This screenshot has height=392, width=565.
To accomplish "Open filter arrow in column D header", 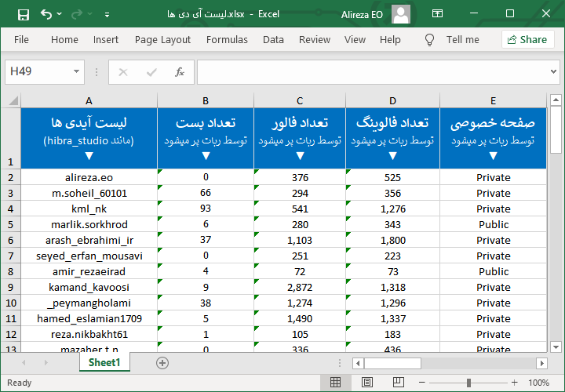I will click(x=393, y=156).
